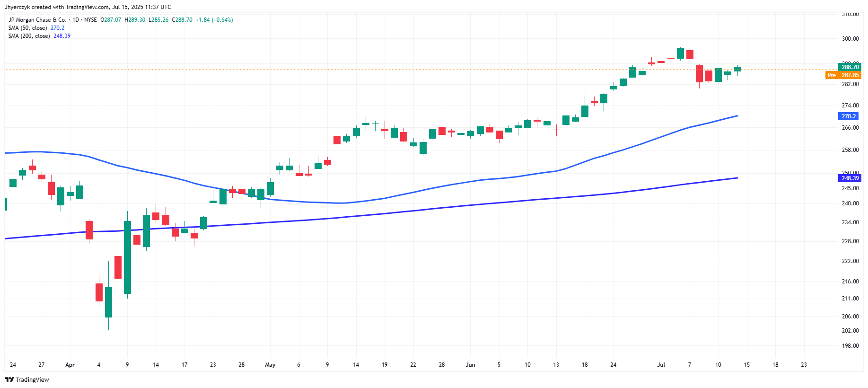Image resolution: width=868 pixels, height=388 pixels.
Task: Select the JP Morgan Chase & Co. symbol title
Action: click(37, 20)
